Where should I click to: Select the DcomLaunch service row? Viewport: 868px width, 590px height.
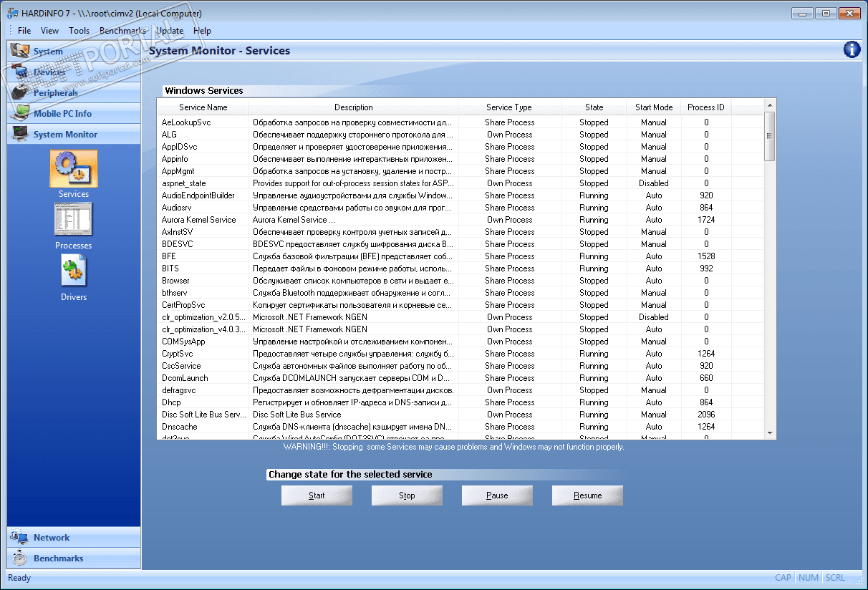(460, 378)
